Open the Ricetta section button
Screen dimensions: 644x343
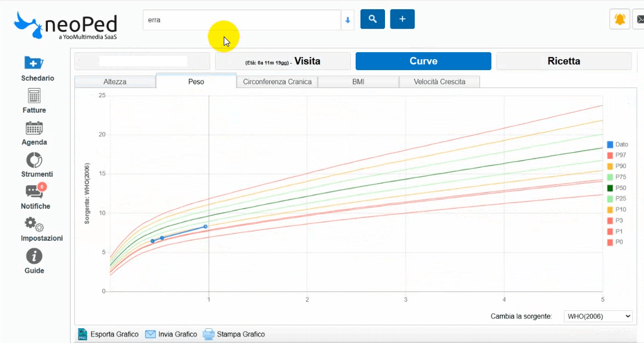tap(564, 61)
